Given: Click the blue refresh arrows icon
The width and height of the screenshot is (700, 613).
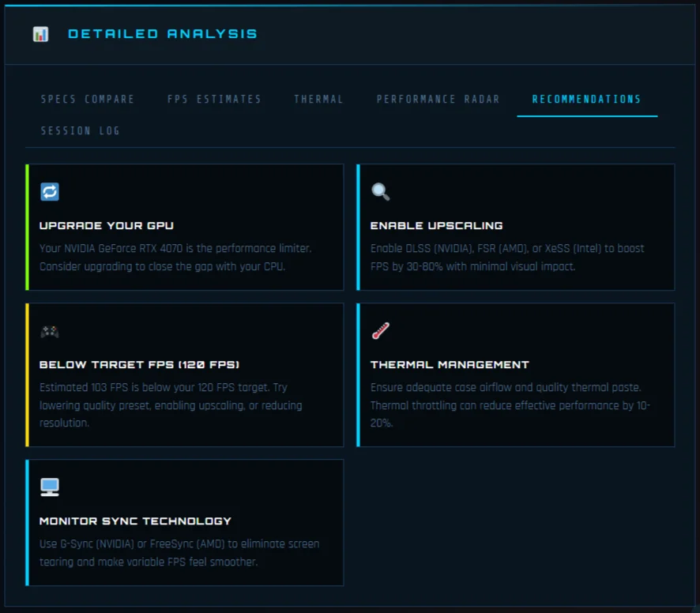Looking at the screenshot, I should click(50, 192).
